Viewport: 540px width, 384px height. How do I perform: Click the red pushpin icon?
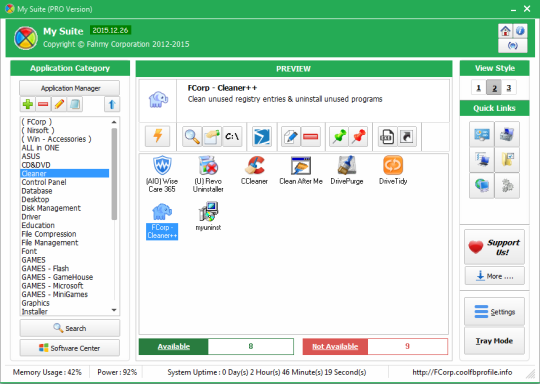pos(359,137)
